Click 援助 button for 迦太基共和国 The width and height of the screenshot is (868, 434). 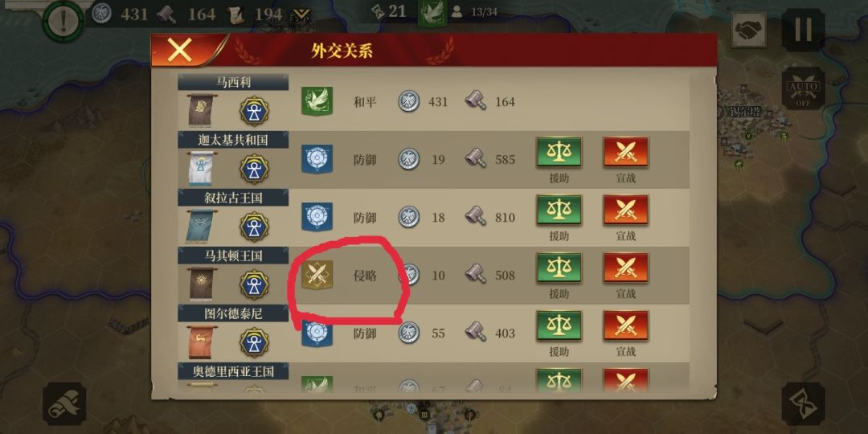[559, 152]
